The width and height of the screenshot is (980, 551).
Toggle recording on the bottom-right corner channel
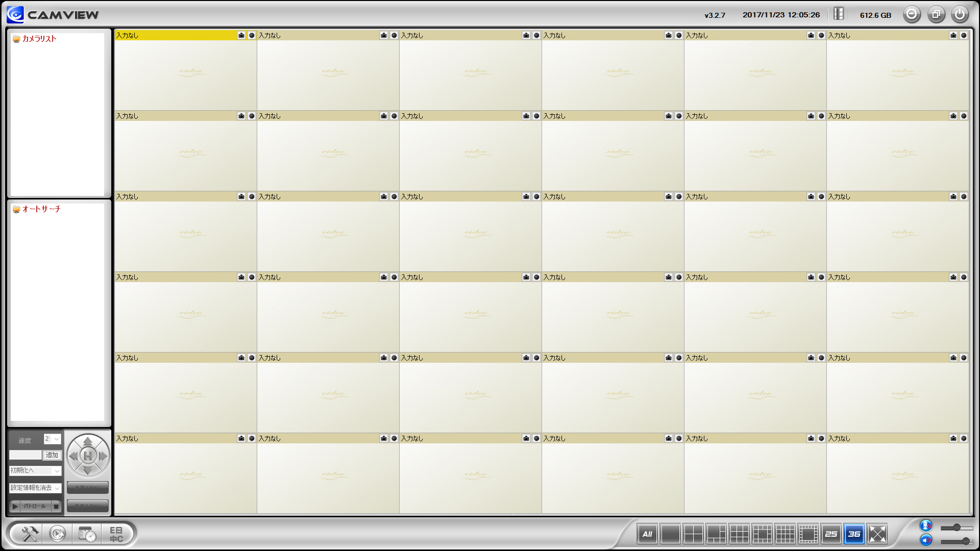964,438
